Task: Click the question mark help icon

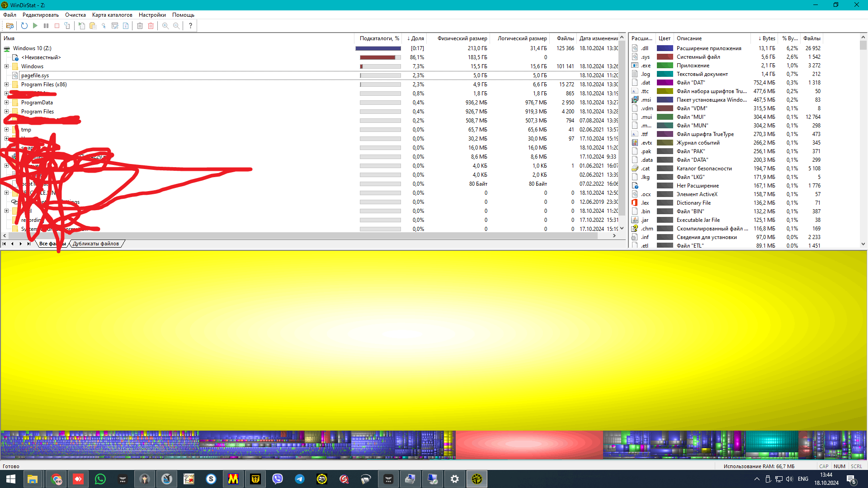Action: [x=190, y=26]
